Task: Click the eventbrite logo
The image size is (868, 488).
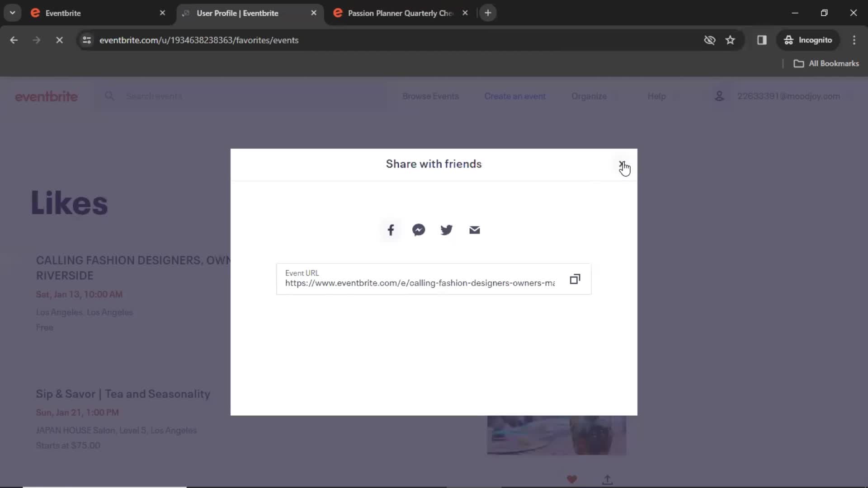Action: [x=46, y=97]
